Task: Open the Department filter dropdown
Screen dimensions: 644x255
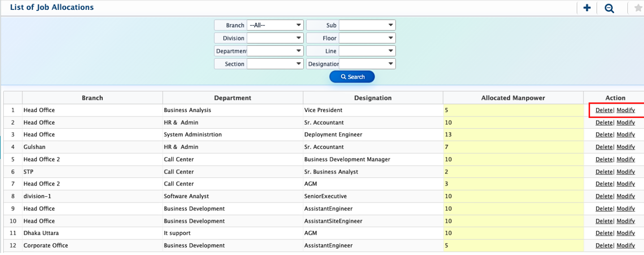Action: [x=275, y=51]
